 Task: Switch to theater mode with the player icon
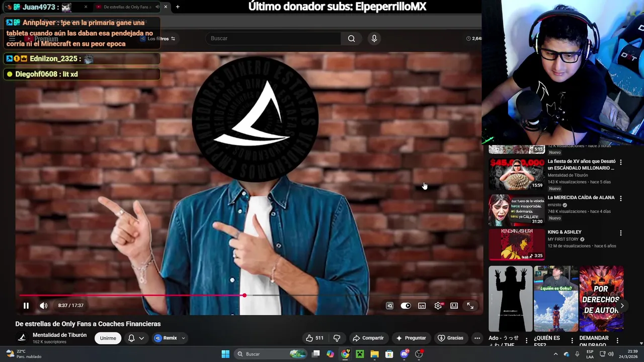tap(454, 306)
